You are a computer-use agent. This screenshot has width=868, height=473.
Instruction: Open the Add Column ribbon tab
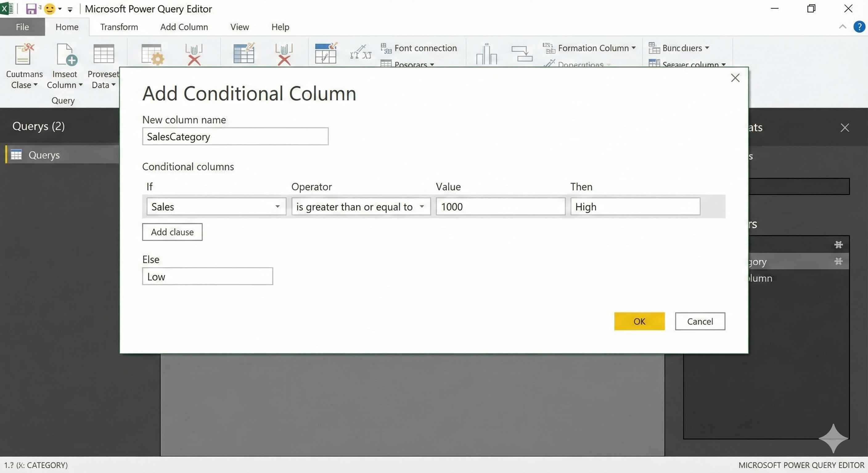[184, 27]
